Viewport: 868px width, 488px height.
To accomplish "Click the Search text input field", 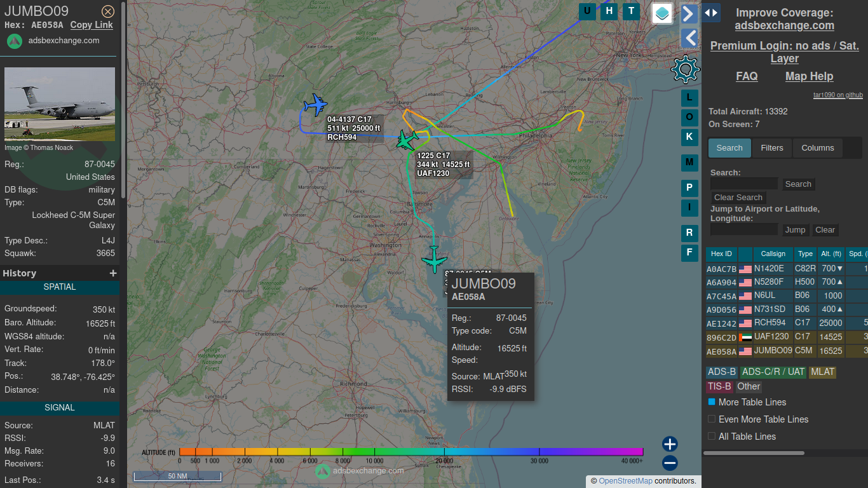I will [744, 184].
